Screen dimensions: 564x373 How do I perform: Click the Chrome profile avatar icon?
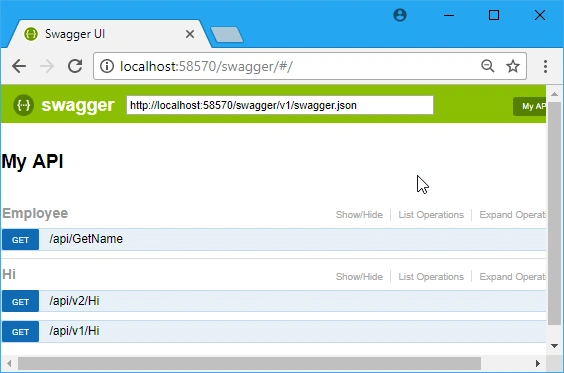(400, 15)
